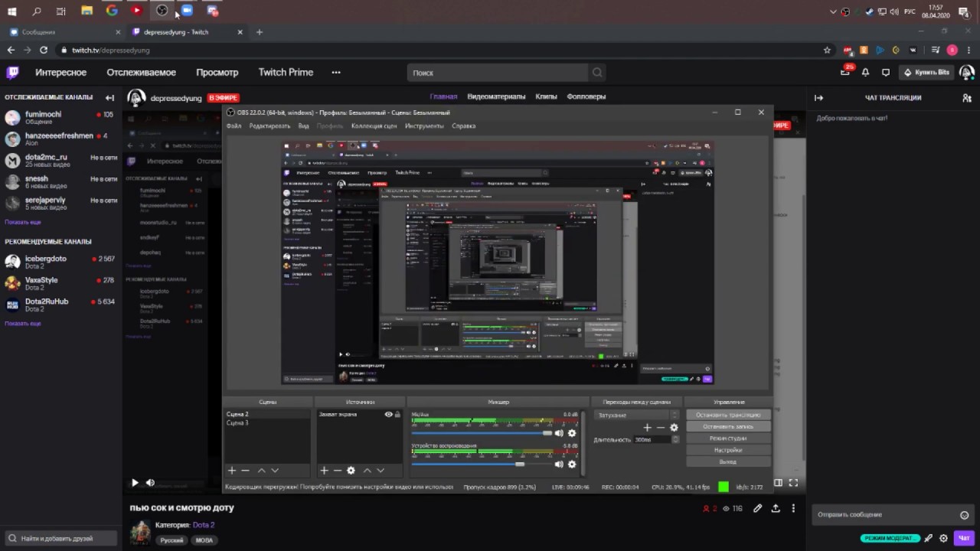Open the Twitch user avatar menu

click(x=967, y=73)
